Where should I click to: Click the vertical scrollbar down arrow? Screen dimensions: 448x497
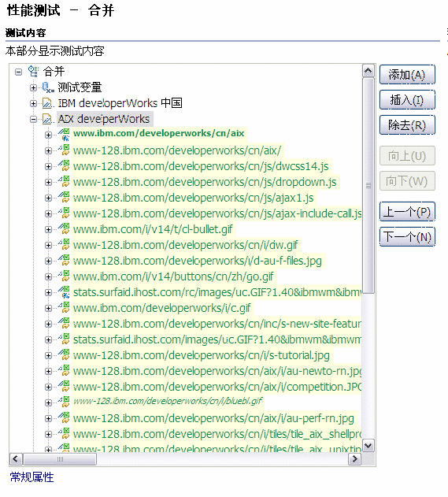[x=368, y=446]
